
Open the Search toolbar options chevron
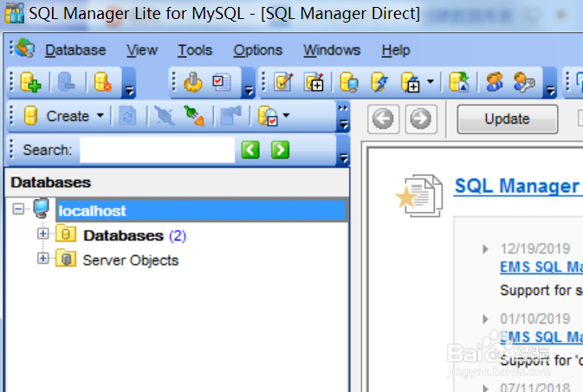coord(344,158)
